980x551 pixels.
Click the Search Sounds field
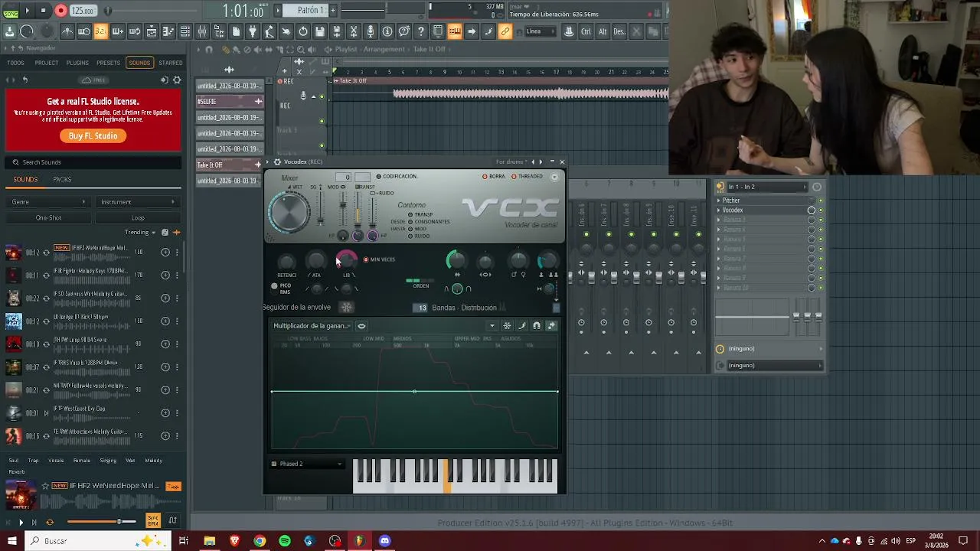tap(93, 162)
